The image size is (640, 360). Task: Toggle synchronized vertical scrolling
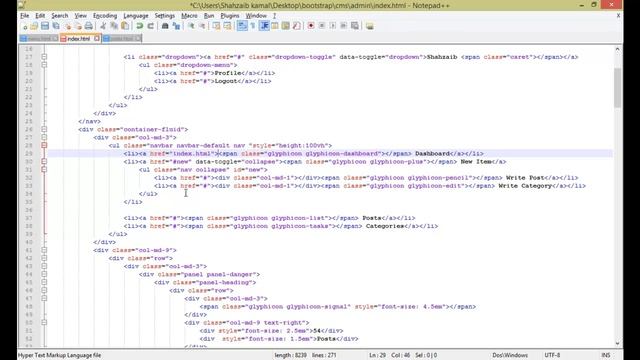point(216,26)
